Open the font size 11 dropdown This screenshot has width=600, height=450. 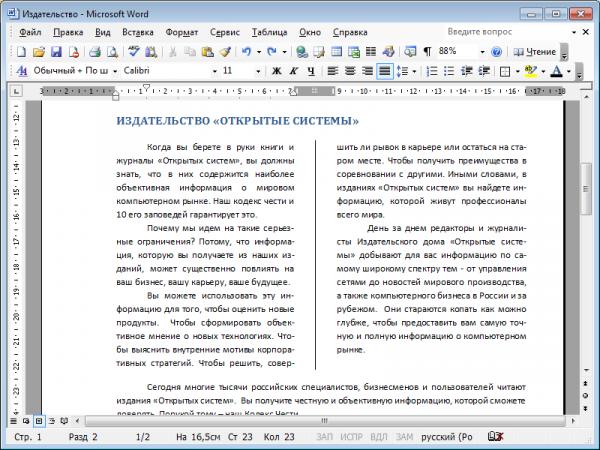(258, 71)
